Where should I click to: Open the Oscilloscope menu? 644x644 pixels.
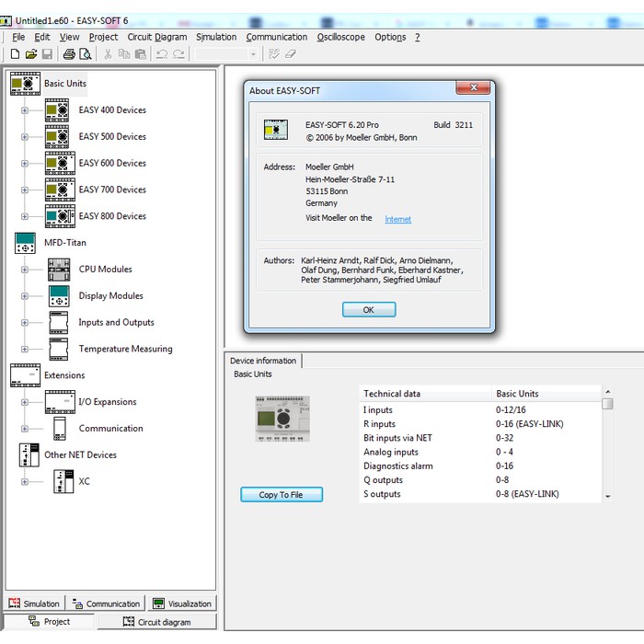tap(340, 37)
